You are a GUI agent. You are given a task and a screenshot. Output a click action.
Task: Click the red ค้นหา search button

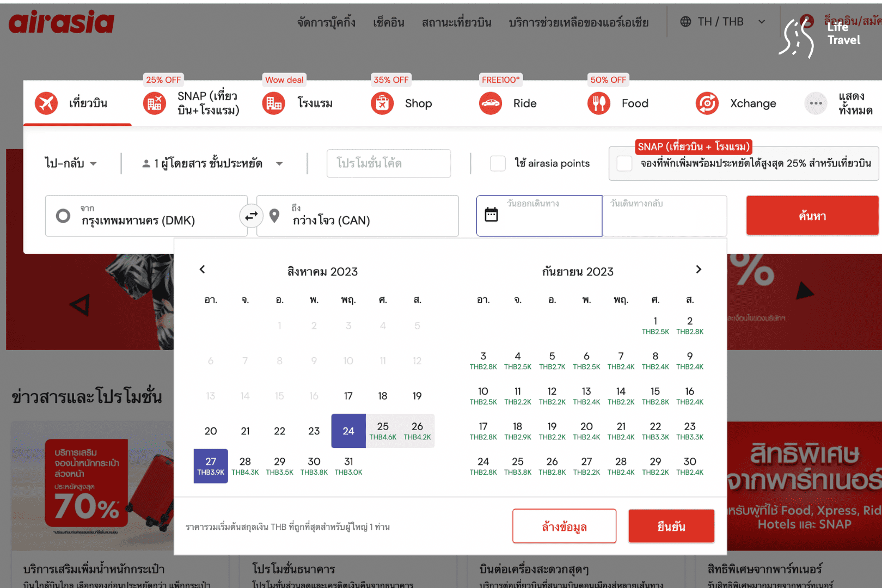click(x=812, y=216)
